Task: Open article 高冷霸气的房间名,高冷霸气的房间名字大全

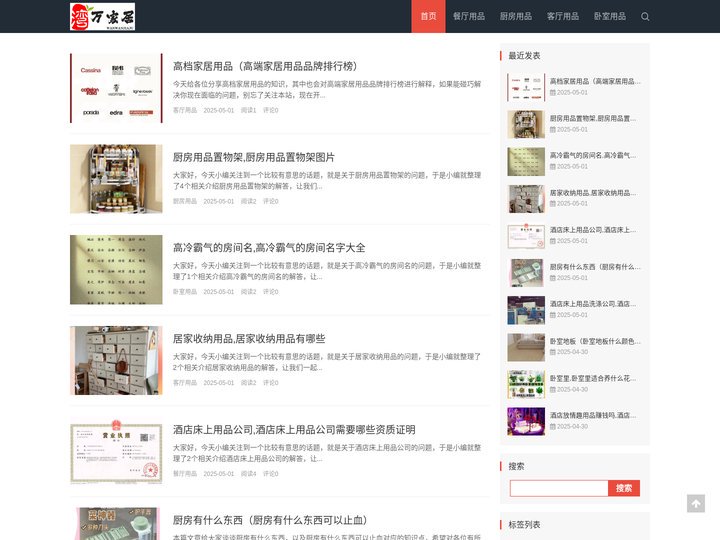Action: [269, 248]
